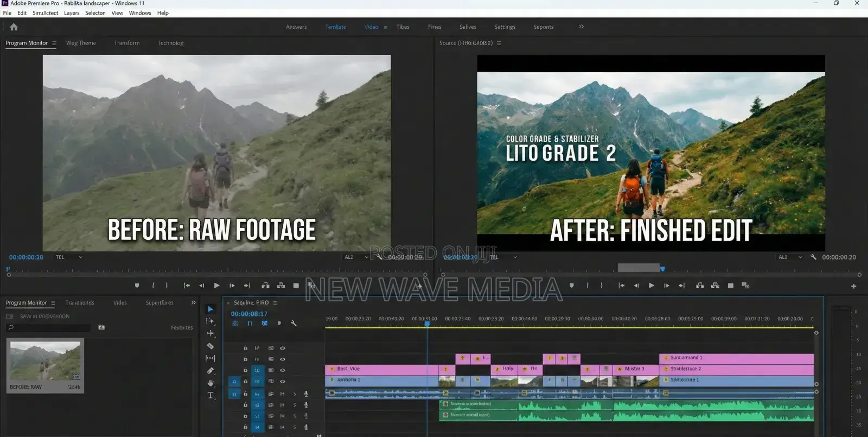
Task: Open AL2 resolution dropdown in Program Monitor
Action: coord(356,257)
